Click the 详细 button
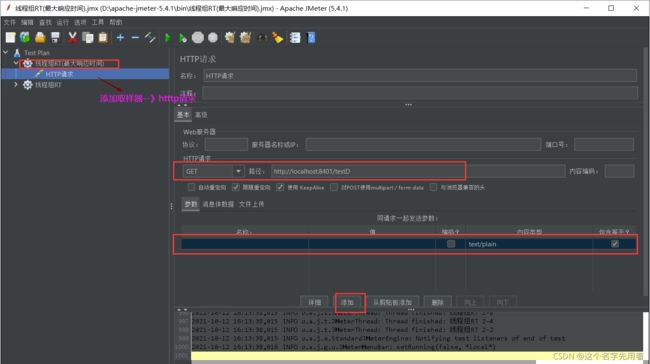 (x=315, y=302)
